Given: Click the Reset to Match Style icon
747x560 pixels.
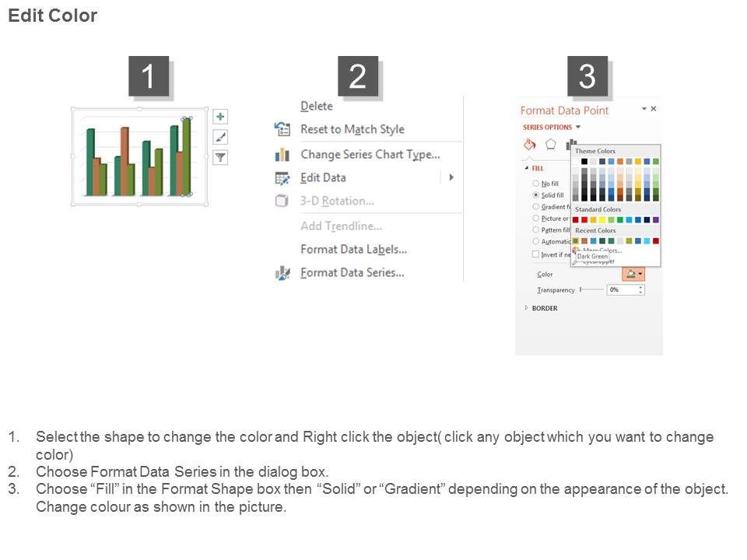Looking at the screenshot, I should [x=282, y=129].
